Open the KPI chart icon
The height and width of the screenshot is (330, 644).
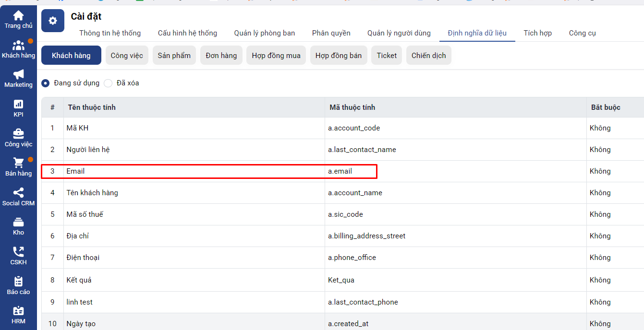pyautogui.click(x=18, y=104)
